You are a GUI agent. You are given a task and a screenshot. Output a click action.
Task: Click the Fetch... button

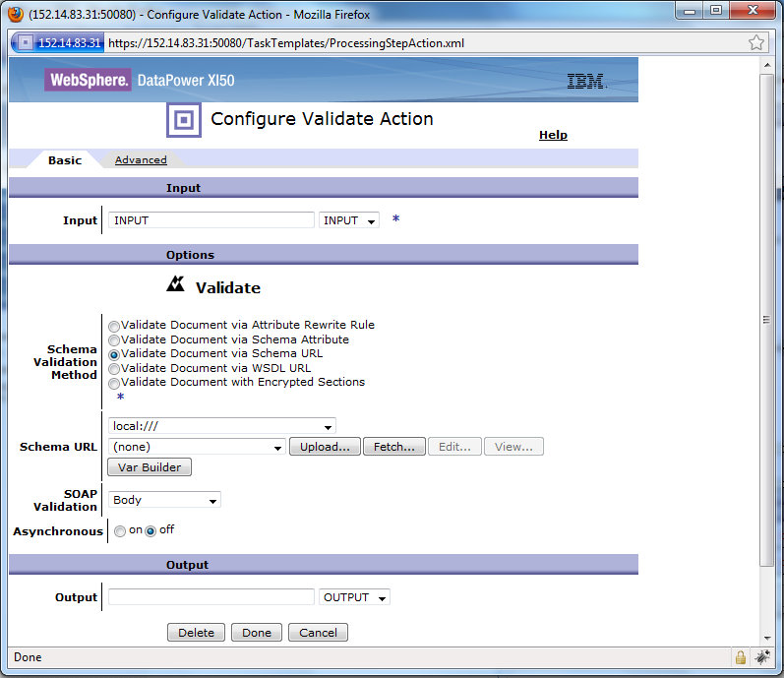click(x=394, y=447)
